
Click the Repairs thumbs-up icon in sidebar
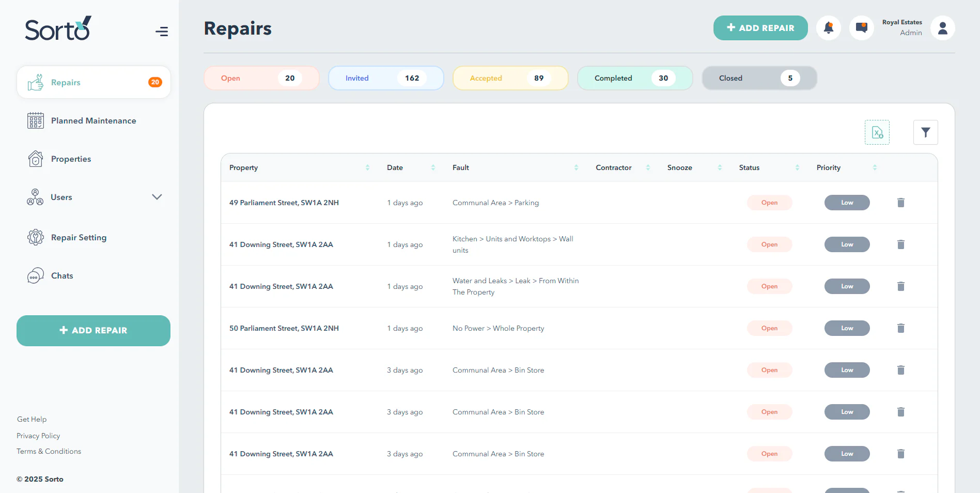[x=36, y=82]
